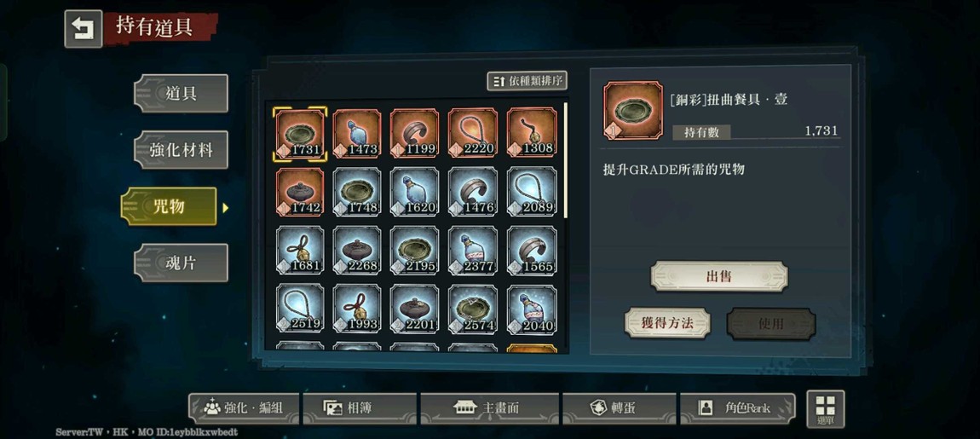Select the bottle item with 2040
The height and width of the screenshot is (439, 980).
[532, 309]
